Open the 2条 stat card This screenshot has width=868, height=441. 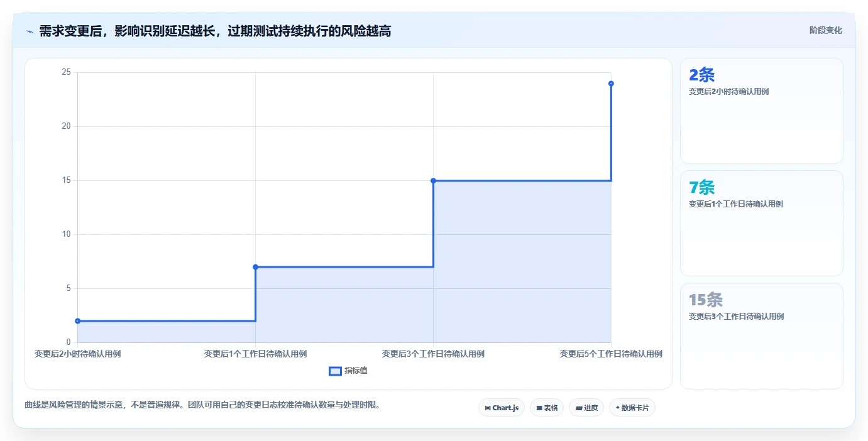tap(761, 111)
